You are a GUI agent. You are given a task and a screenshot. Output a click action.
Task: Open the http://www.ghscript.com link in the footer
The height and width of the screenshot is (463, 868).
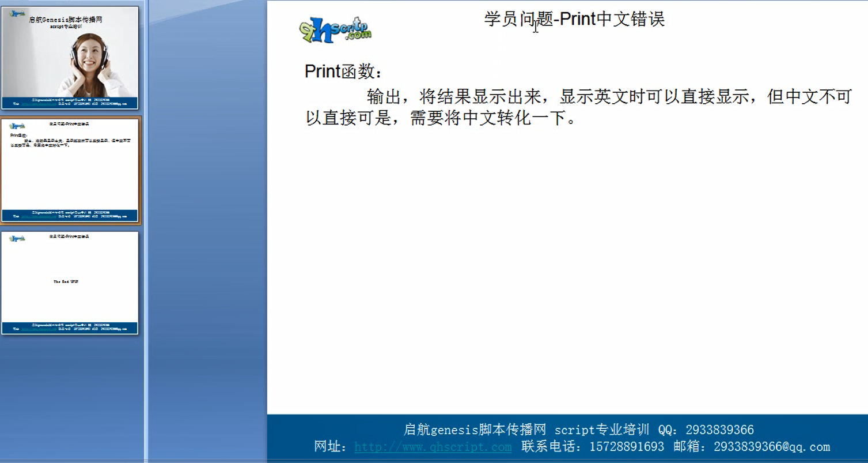[433, 447]
